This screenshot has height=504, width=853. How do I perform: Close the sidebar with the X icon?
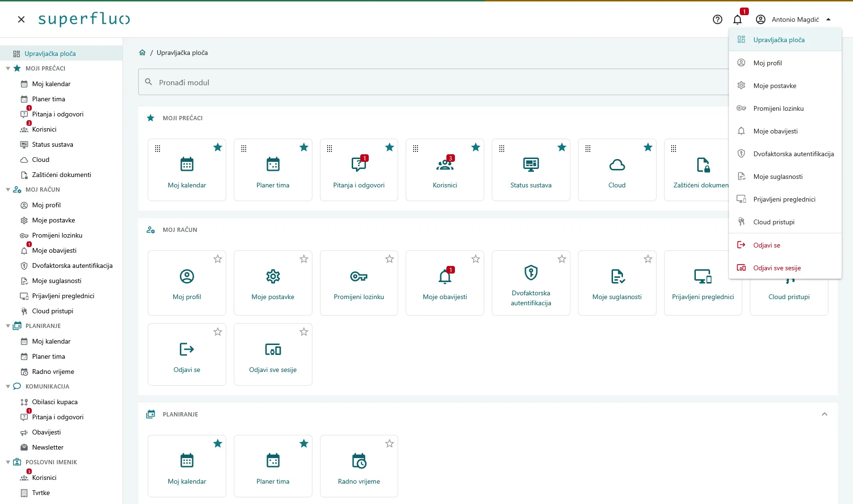(x=21, y=19)
